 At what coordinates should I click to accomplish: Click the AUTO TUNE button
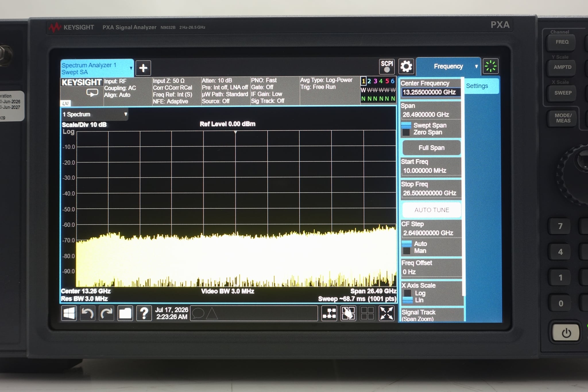pyautogui.click(x=432, y=210)
